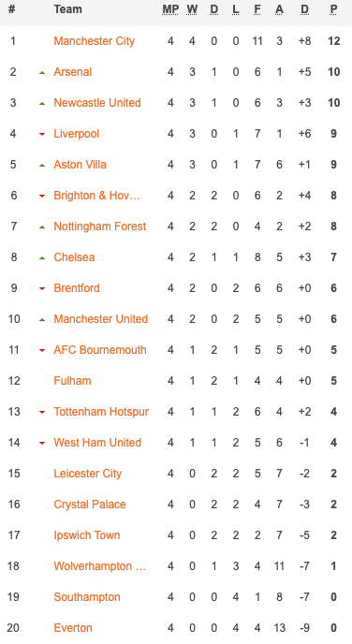Viewport: 352px width, 644px height.
Task: Click the red down arrow beside Liverpool
Action: point(42,134)
